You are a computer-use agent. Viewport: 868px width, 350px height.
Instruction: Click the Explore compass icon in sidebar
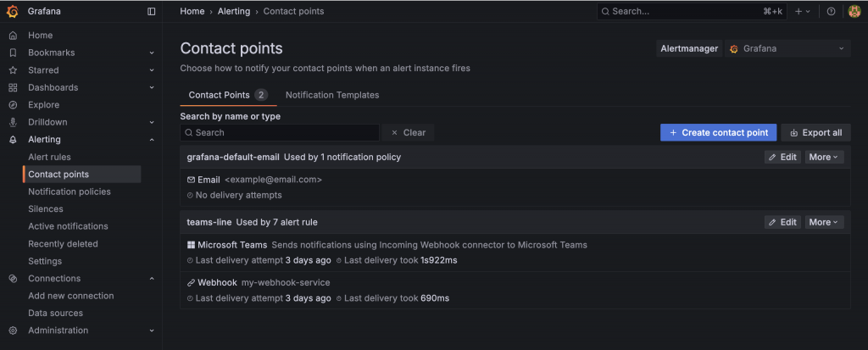pyautogui.click(x=13, y=105)
